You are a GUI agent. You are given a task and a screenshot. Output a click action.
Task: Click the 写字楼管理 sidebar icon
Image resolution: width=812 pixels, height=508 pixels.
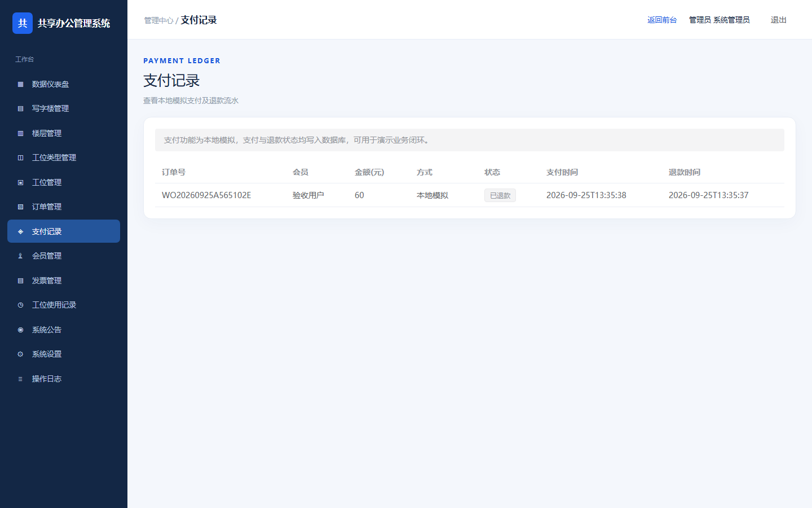20,108
